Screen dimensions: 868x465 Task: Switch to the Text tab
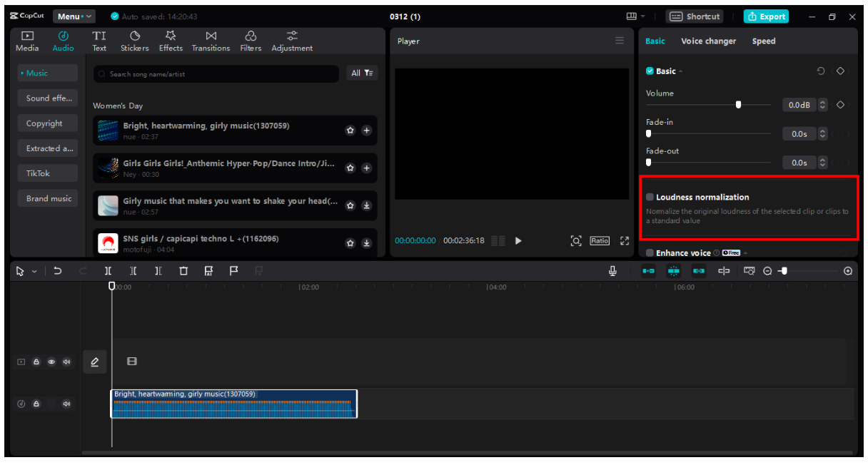click(x=99, y=41)
